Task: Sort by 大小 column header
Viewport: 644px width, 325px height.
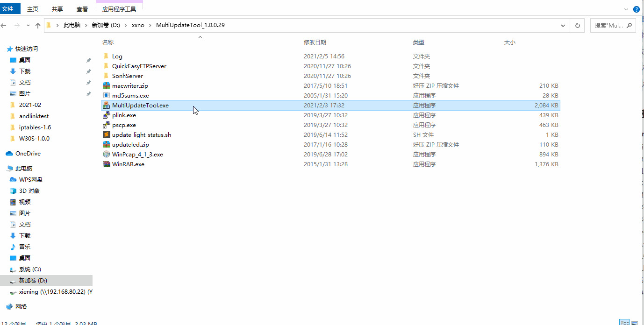Action: pyautogui.click(x=510, y=42)
